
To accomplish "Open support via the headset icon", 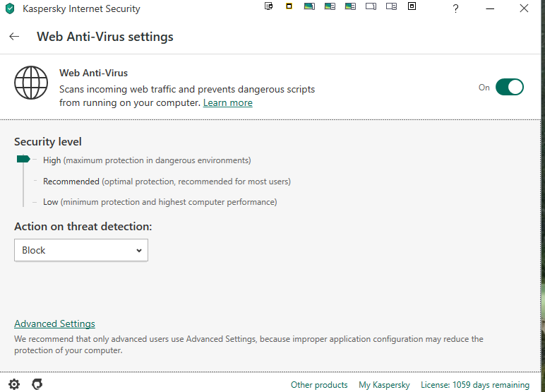I will tap(37, 384).
